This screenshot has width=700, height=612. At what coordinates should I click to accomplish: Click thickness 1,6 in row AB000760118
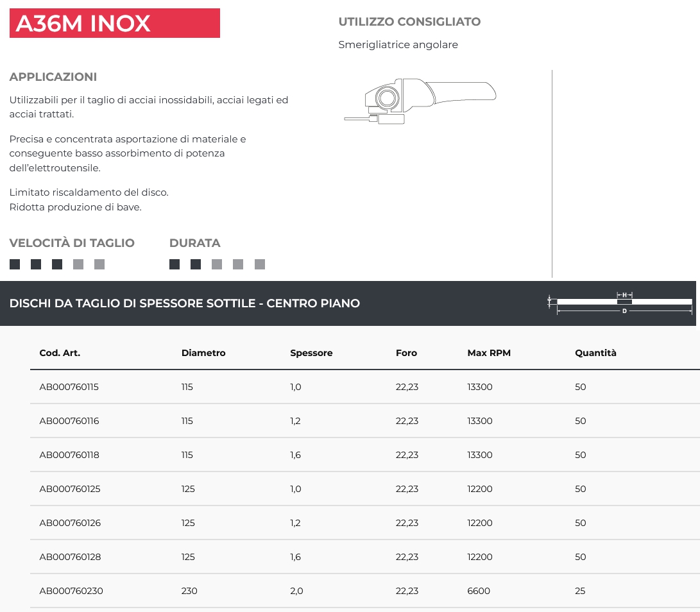pos(296,455)
